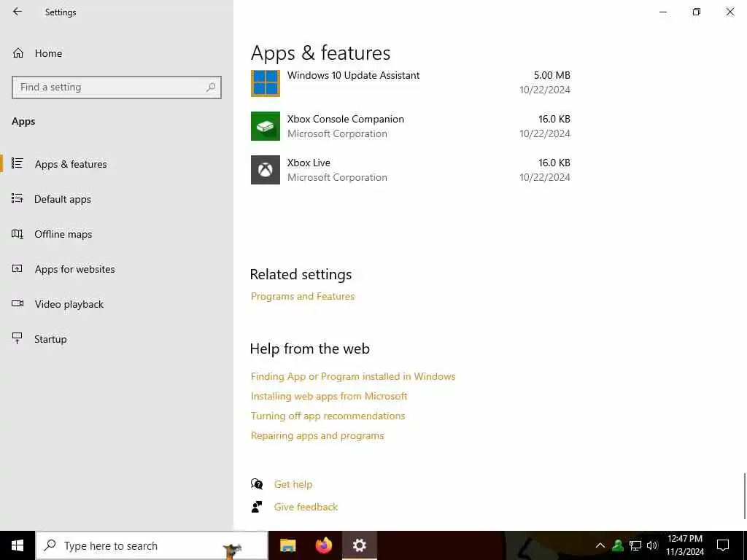
Task: Click the taskbar search box
Action: tap(152, 545)
